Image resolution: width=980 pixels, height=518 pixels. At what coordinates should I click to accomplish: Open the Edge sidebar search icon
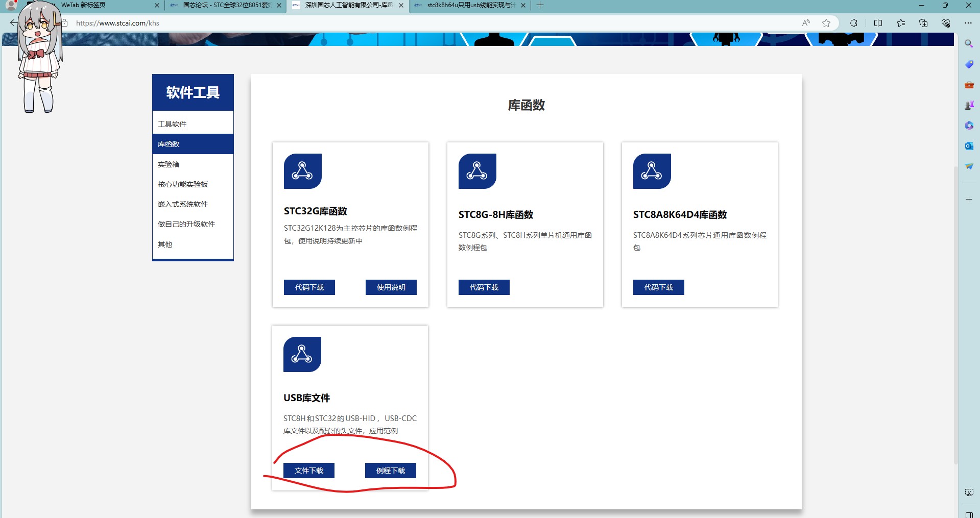click(969, 44)
